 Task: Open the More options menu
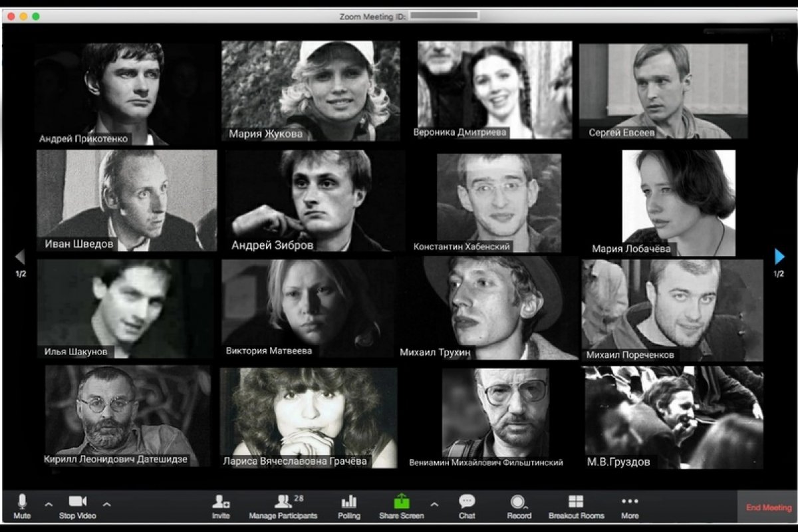[629, 507]
